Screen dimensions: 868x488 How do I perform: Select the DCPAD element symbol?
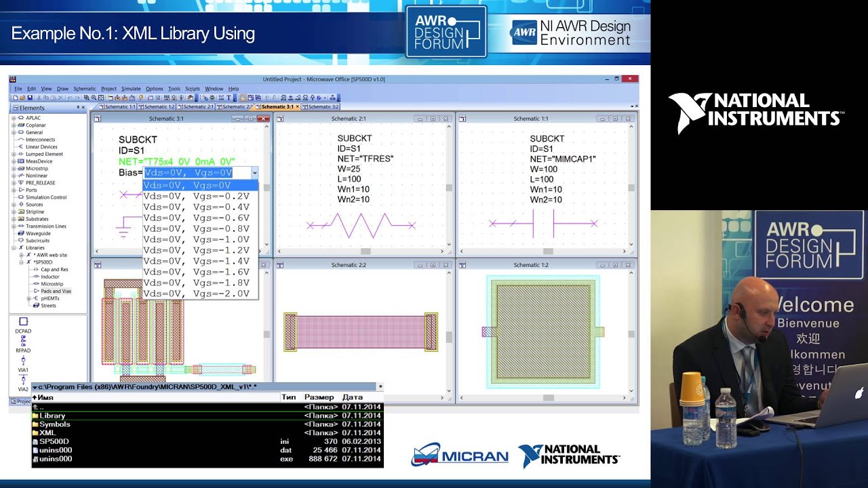click(x=23, y=321)
